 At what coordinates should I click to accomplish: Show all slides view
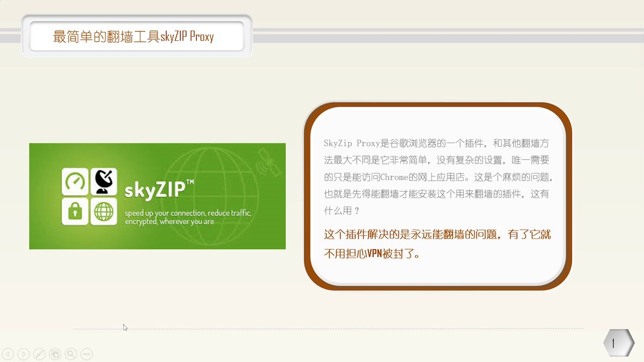(x=55, y=354)
